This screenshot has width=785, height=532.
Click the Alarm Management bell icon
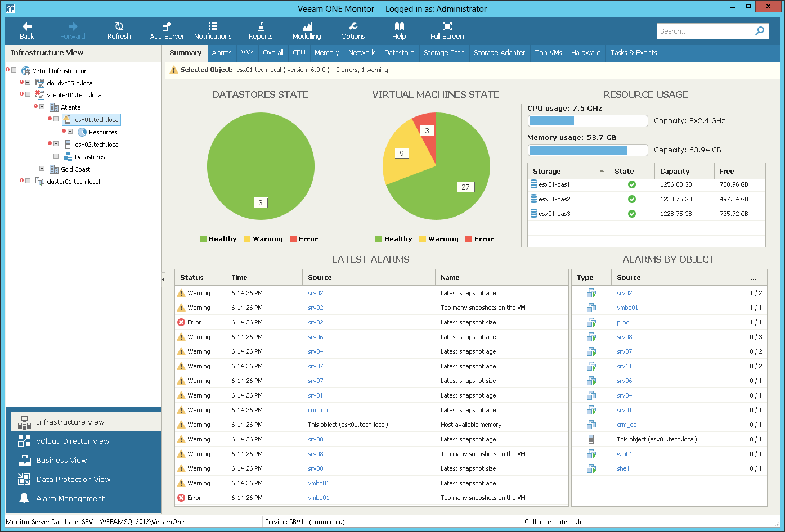coord(24,498)
